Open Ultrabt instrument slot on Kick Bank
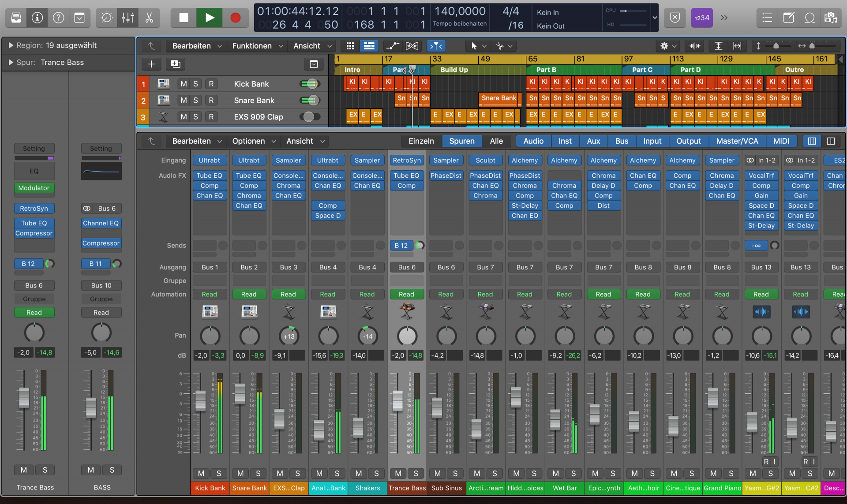 point(210,161)
